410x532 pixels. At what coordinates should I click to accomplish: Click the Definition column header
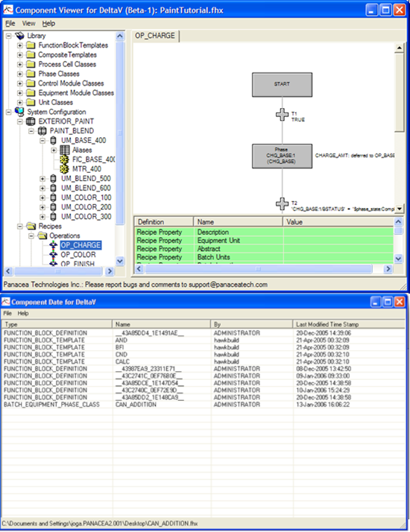164,222
